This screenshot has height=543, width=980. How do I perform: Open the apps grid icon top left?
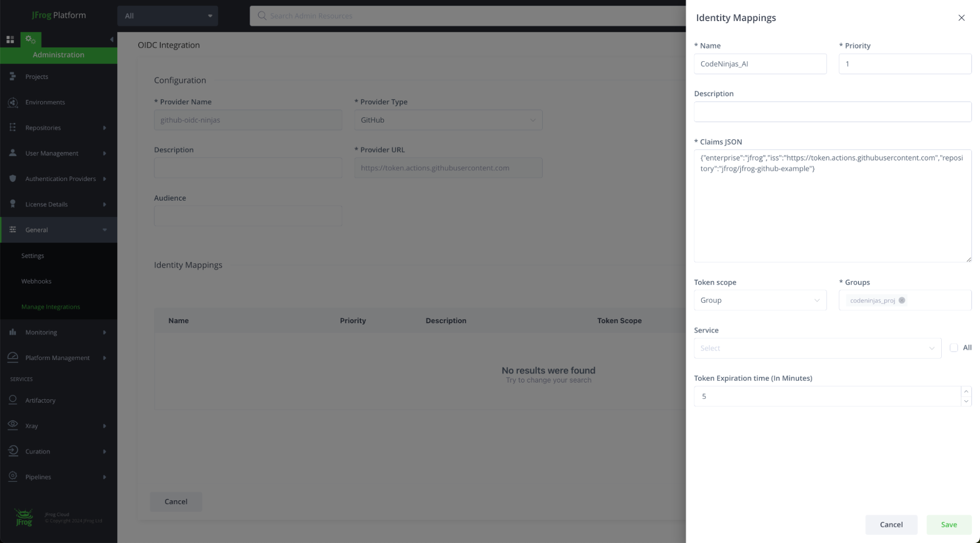click(x=10, y=39)
